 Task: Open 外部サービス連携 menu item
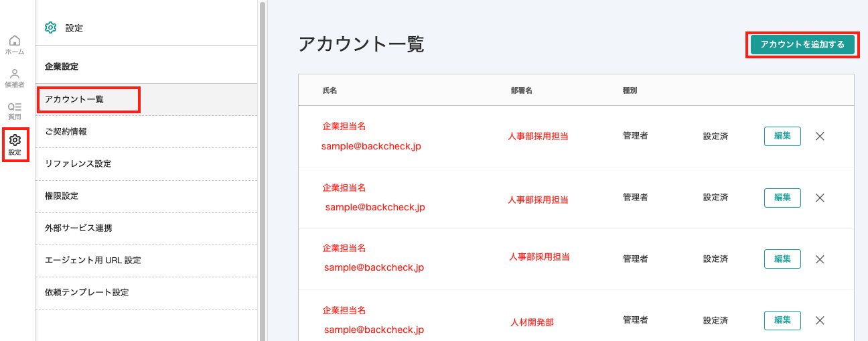tap(147, 228)
